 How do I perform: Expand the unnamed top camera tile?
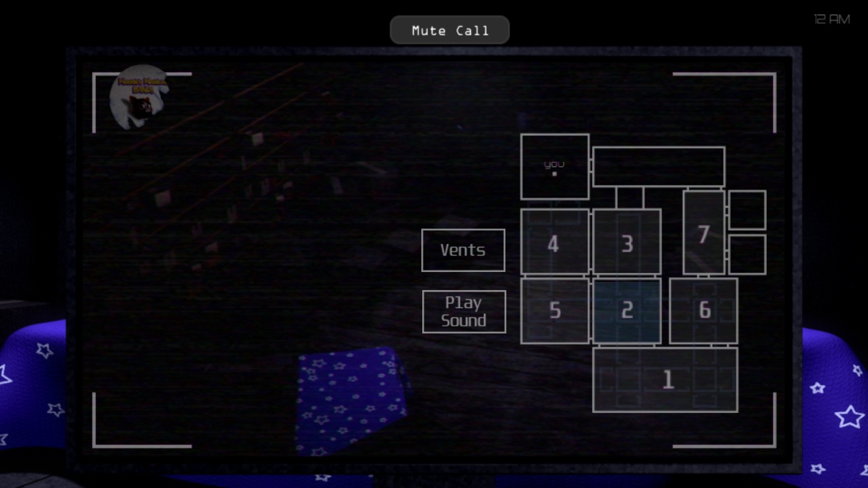pos(659,166)
